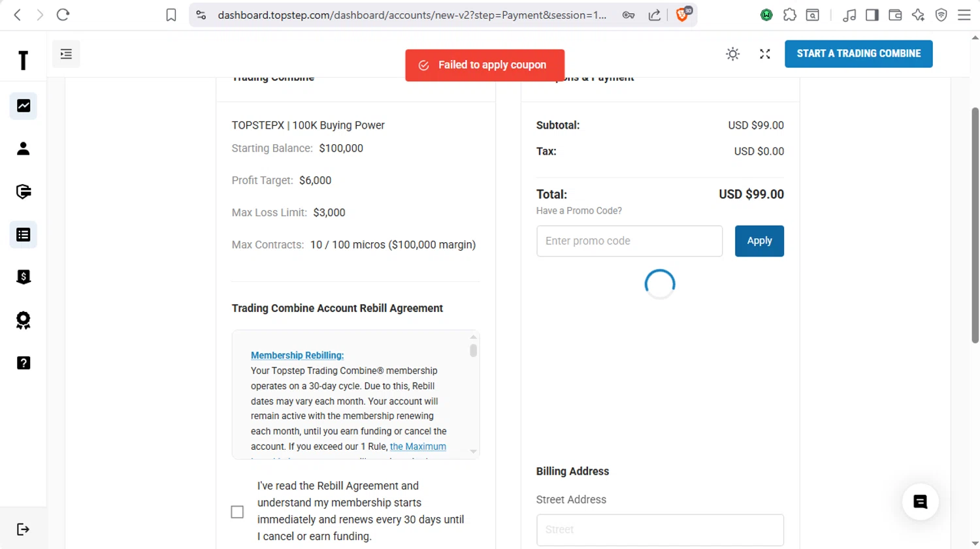Toggle the sidebar collapse menu icon
980x549 pixels.
(x=66, y=54)
